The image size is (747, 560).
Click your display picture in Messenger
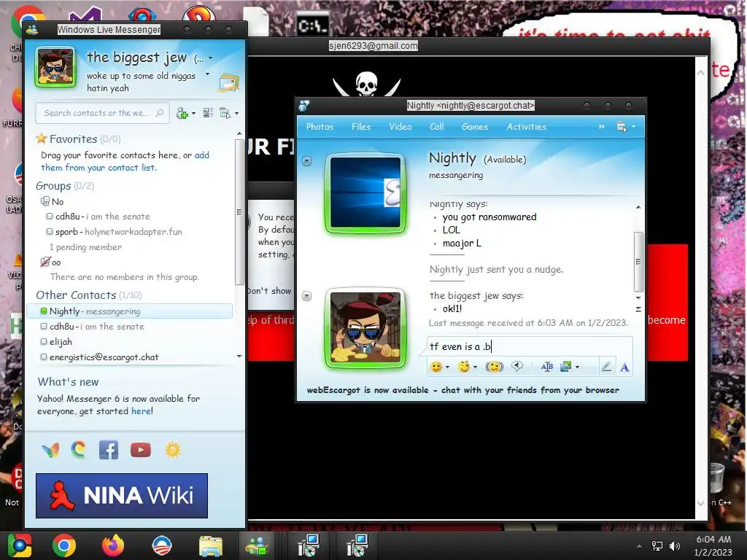pyautogui.click(x=55, y=67)
